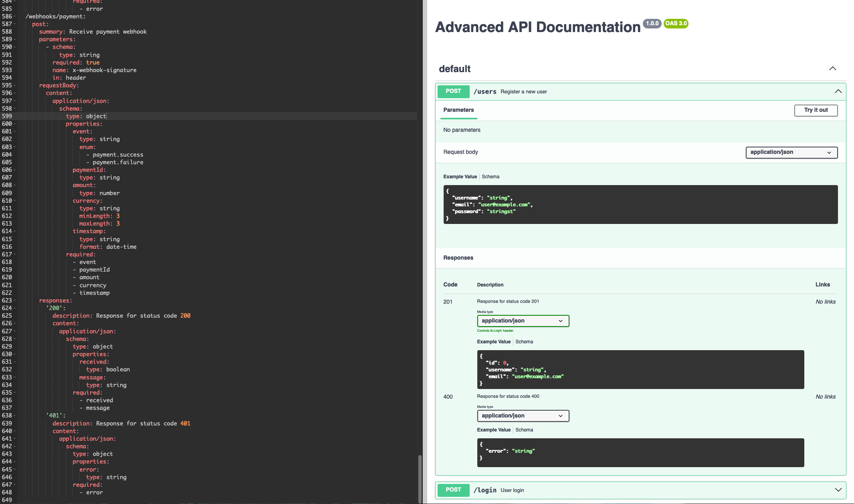The image size is (854, 504).
Task: Show Schema tab for the 201 response
Action: tap(524, 342)
